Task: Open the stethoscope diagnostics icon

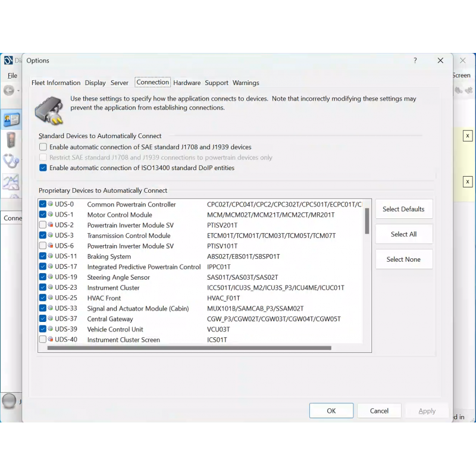Action: [x=11, y=161]
